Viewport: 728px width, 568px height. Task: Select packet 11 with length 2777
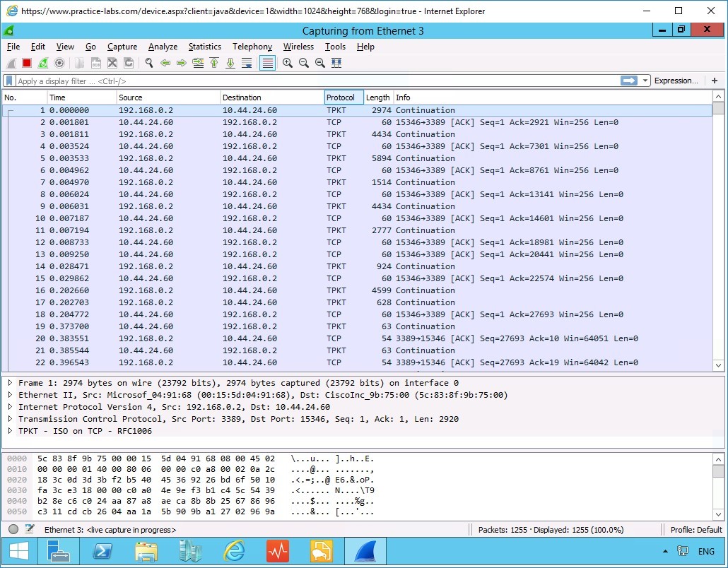[357, 230]
